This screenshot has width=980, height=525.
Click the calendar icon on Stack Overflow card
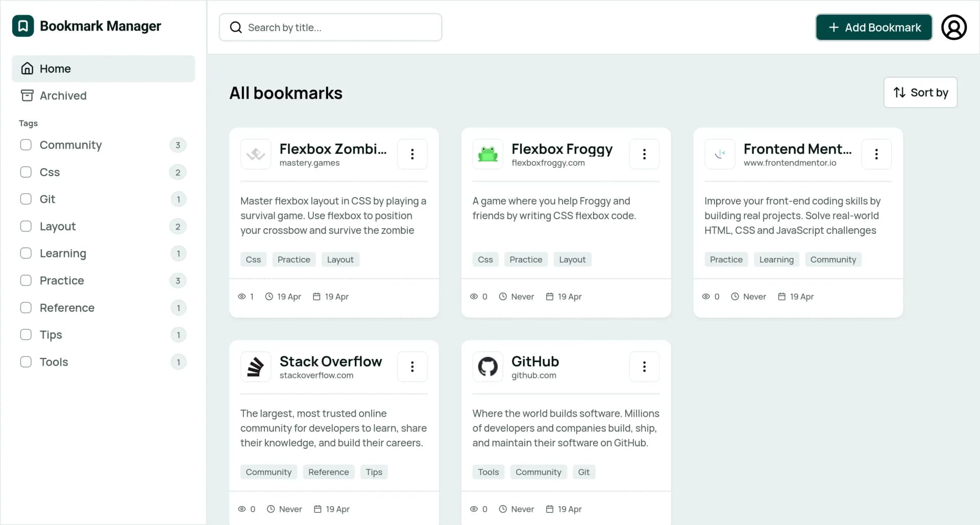click(317, 509)
